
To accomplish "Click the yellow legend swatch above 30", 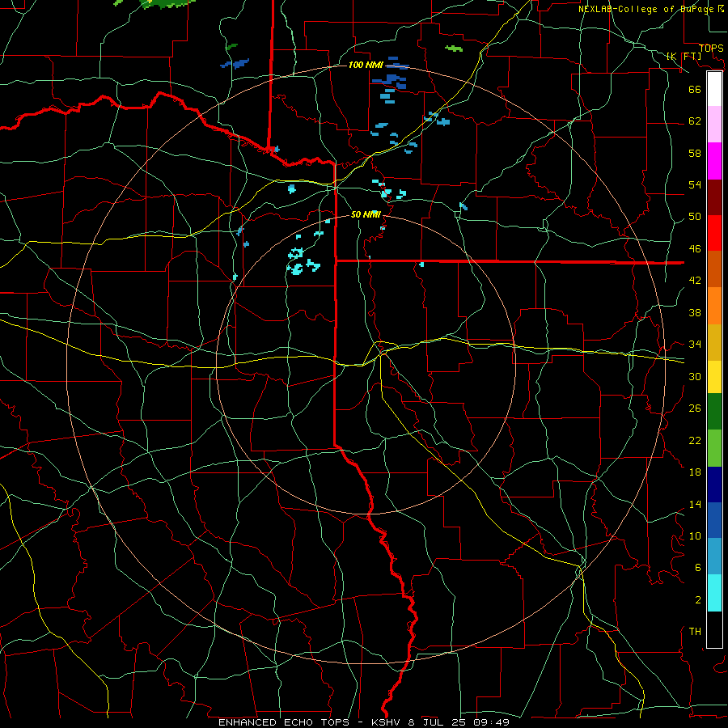I will click(714, 377).
